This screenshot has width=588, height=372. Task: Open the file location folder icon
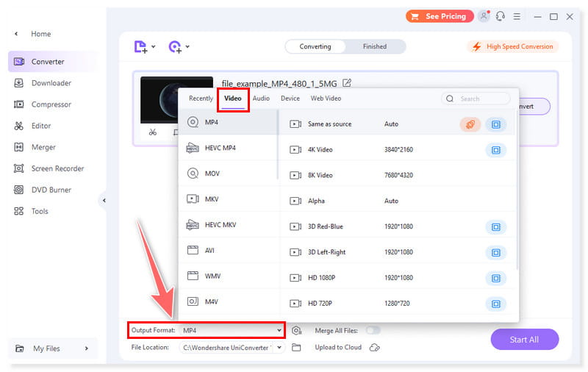pos(297,348)
